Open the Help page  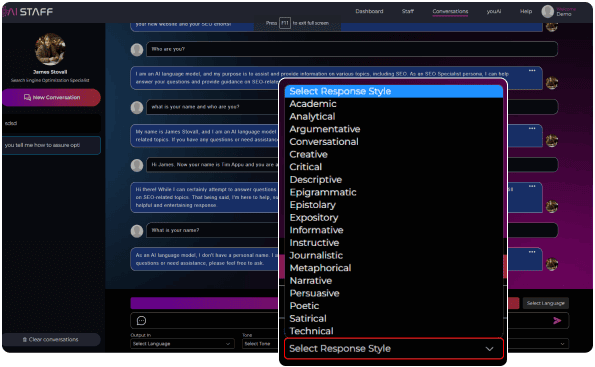click(526, 11)
